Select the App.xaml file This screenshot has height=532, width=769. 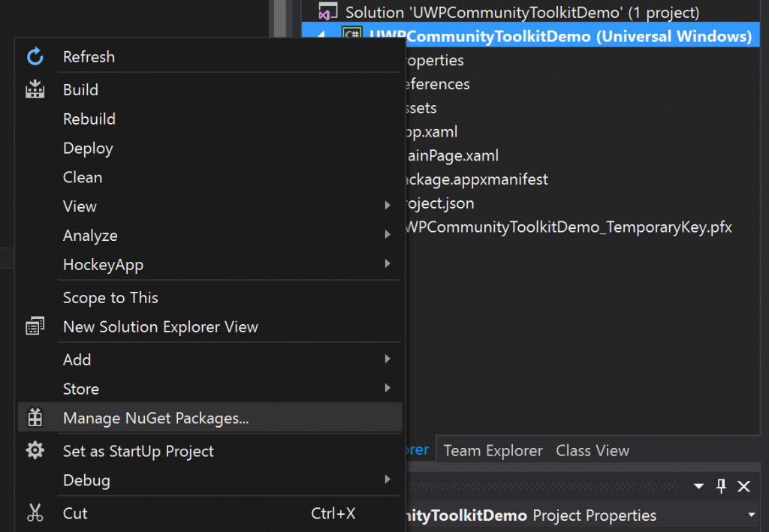[432, 132]
